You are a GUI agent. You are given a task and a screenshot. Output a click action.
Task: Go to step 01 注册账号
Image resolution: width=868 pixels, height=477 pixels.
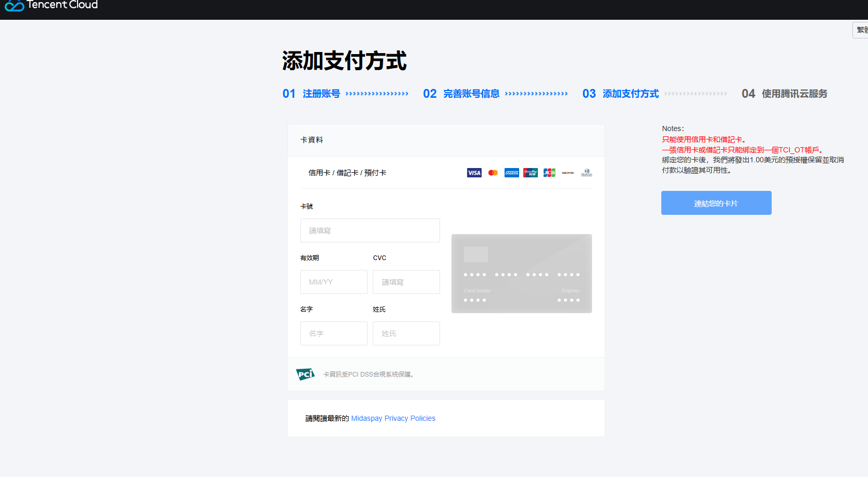(x=311, y=94)
